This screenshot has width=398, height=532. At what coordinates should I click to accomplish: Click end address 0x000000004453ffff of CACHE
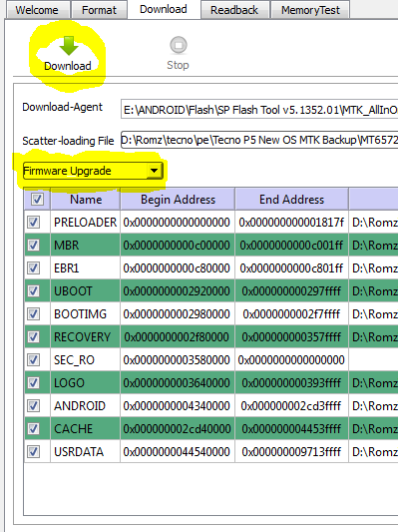click(x=291, y=429)
